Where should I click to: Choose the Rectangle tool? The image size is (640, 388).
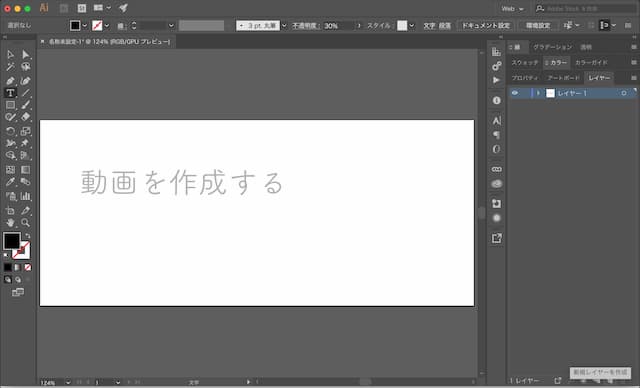10,105
